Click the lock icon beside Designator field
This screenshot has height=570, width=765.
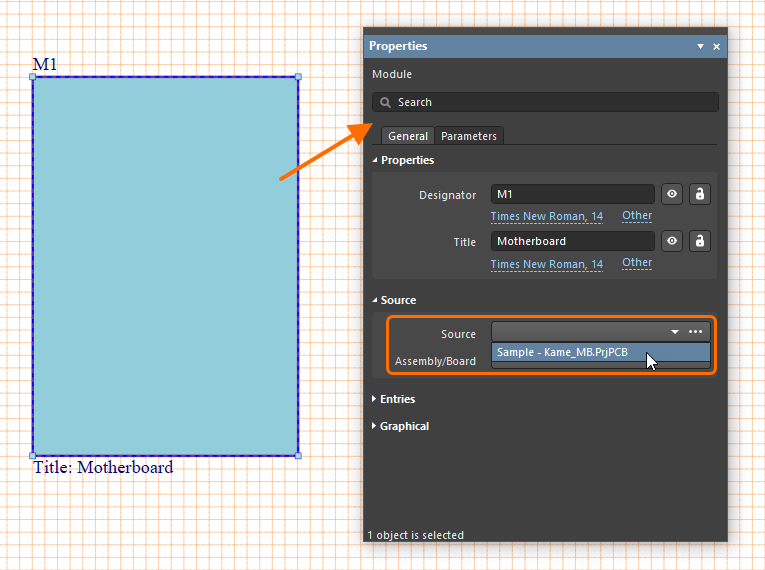(x=699, y=194)
